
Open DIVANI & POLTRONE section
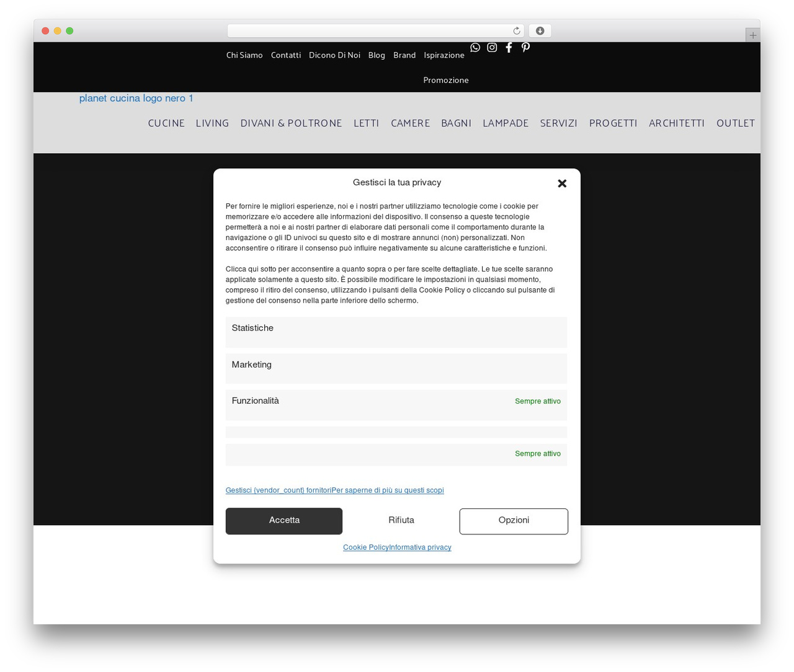[291, 123]
